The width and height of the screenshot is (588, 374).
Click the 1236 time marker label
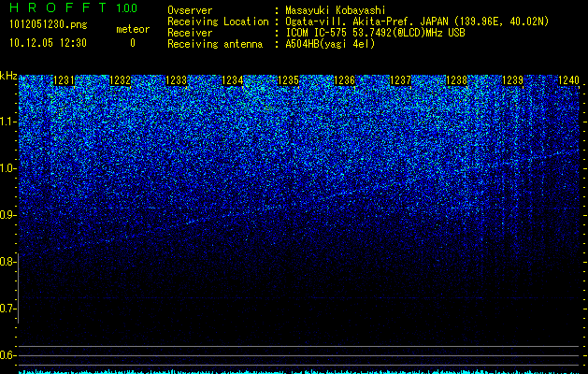(x=345, y=80)
